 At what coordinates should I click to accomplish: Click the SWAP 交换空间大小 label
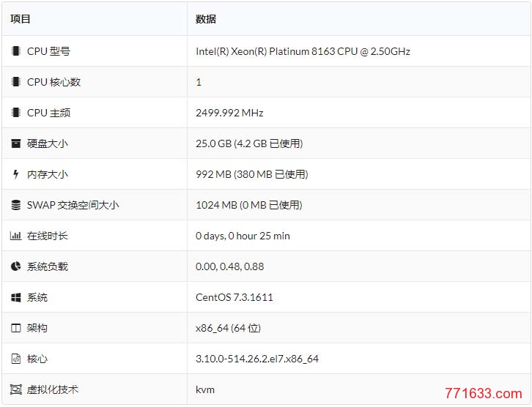click(x=73, y=205)
